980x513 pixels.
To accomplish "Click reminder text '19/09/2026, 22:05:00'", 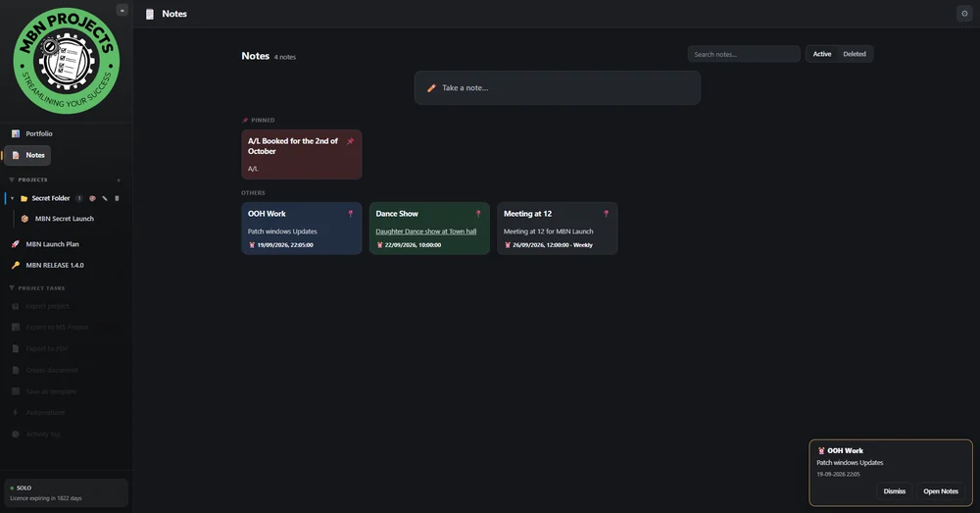I will 285,245.
